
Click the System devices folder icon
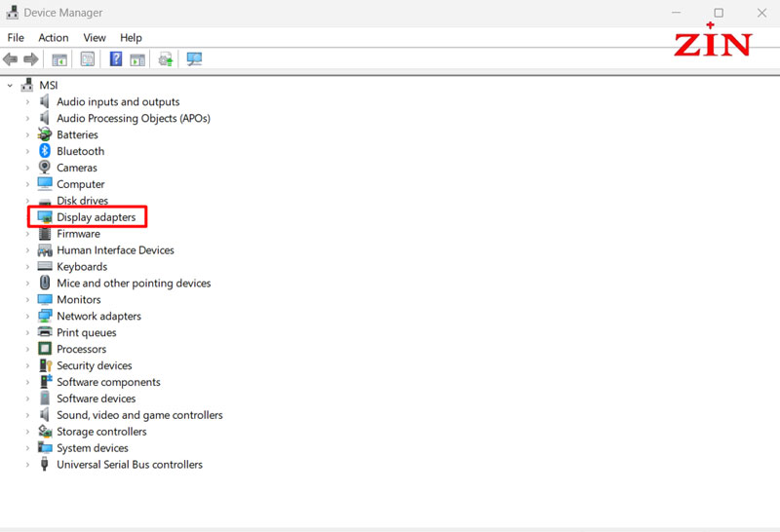tap(45, 447)
